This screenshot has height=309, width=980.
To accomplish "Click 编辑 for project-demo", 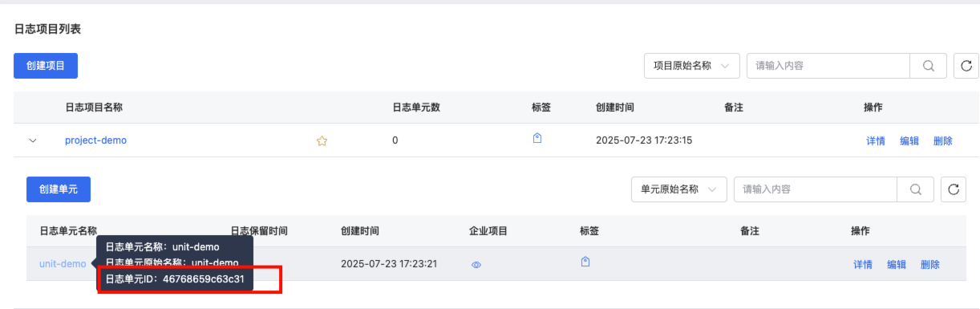I will coord(909,140).
